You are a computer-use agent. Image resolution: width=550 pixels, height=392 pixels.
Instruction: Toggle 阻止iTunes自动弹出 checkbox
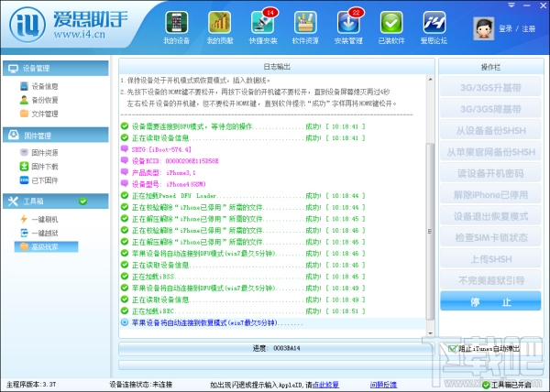coord(453,349)
